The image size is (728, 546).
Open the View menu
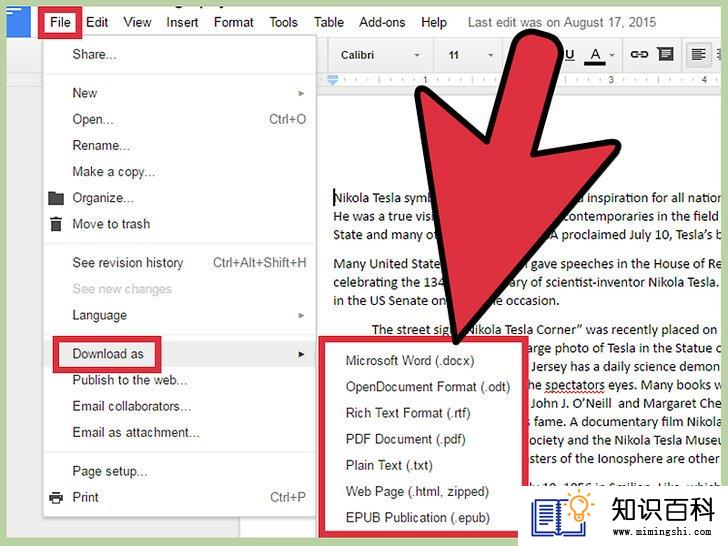(x=137, y=22)
